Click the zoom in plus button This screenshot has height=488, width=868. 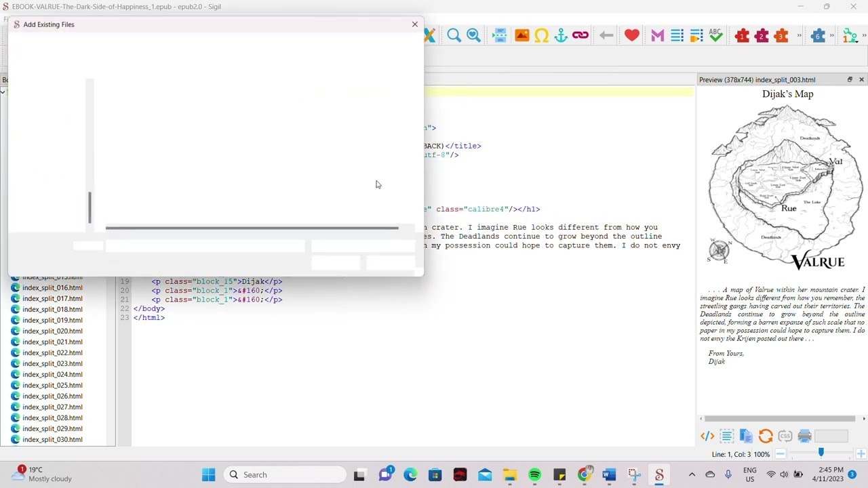[x=861, y=454]
